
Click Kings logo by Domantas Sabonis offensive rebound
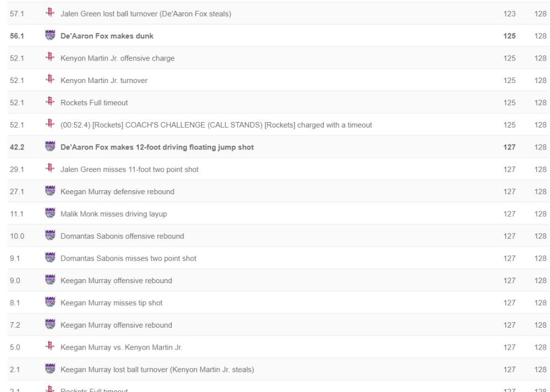[x=50, y=235]
